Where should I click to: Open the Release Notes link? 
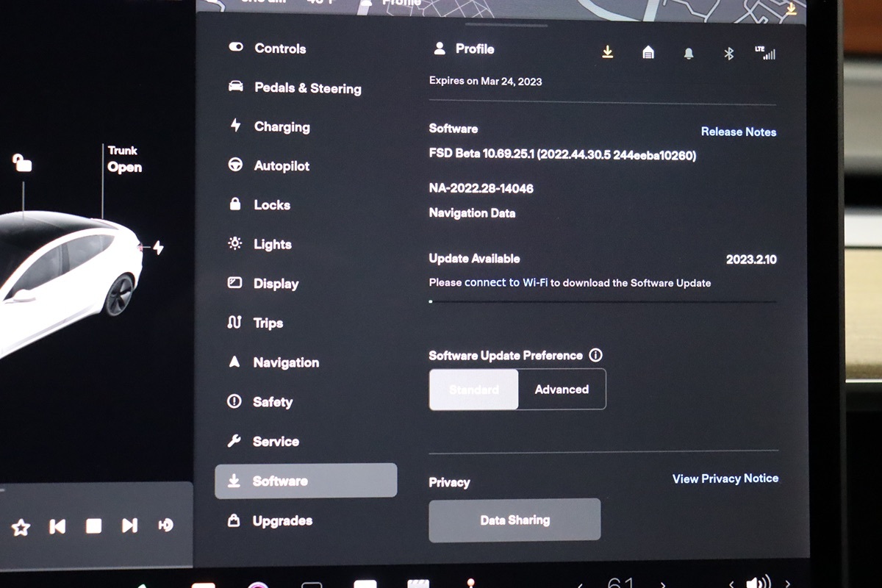point(738,132)
